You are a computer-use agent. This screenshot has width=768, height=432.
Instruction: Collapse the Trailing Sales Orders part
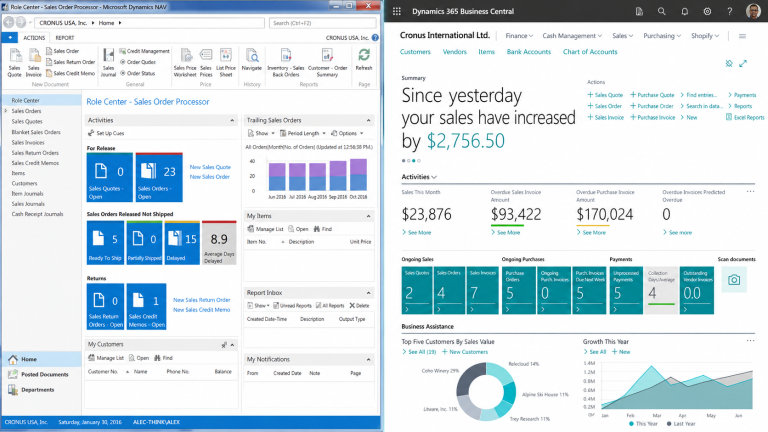tap(368, 120)
